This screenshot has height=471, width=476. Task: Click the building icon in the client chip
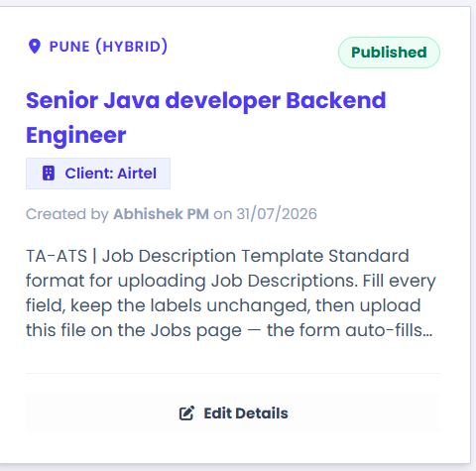coord(49,174)
